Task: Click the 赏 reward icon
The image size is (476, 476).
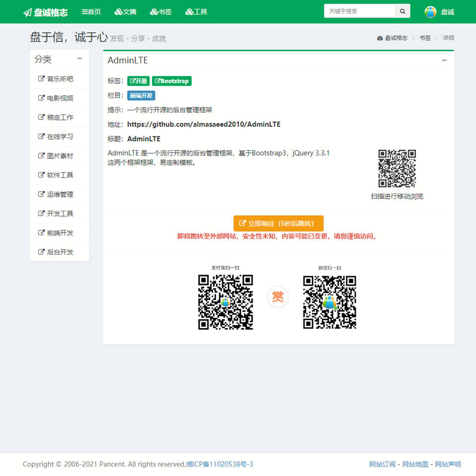Action: coord(278,297)
